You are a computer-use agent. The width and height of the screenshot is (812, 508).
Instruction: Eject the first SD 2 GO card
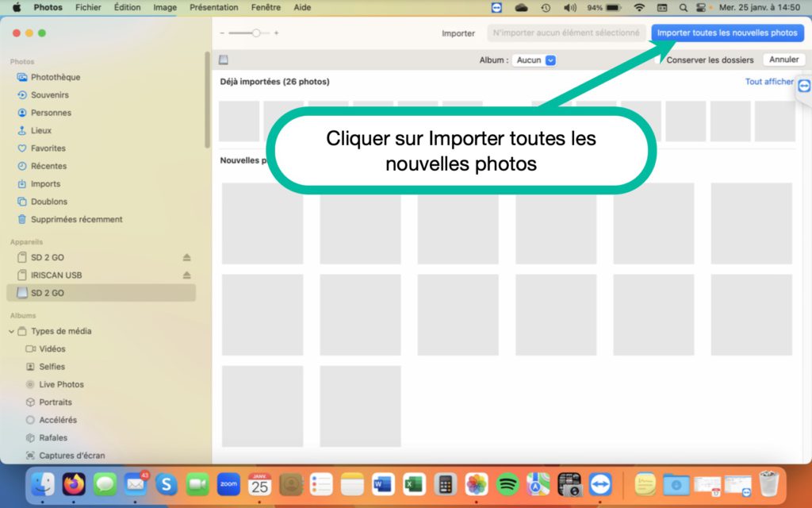(187, 257)
